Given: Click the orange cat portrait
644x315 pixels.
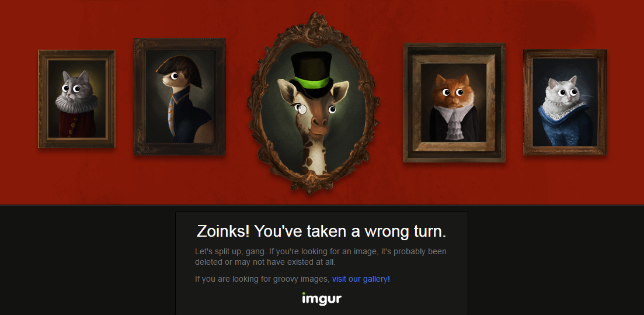Looking at the screenshot, I should pyautogui.click(x=454, y=102).
